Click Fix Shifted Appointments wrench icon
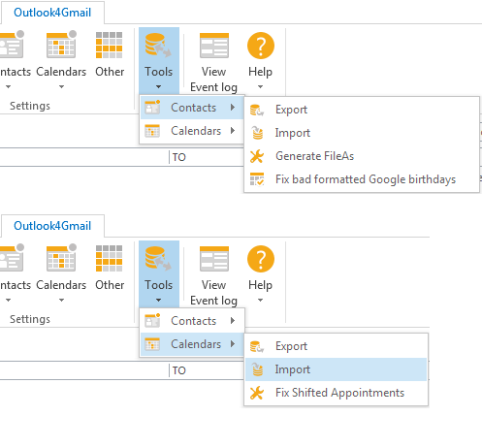Screen dimensions: 482x448 pyautogui.click(x=257, y=393)
